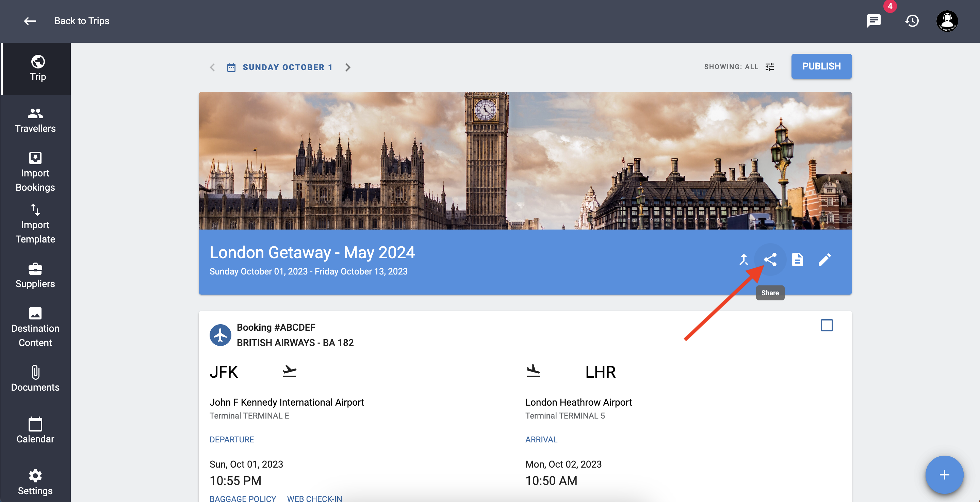The image size is (980, 502).
Task: Click the 10:55 PM departure time
Action: click(x=235, y=481)
